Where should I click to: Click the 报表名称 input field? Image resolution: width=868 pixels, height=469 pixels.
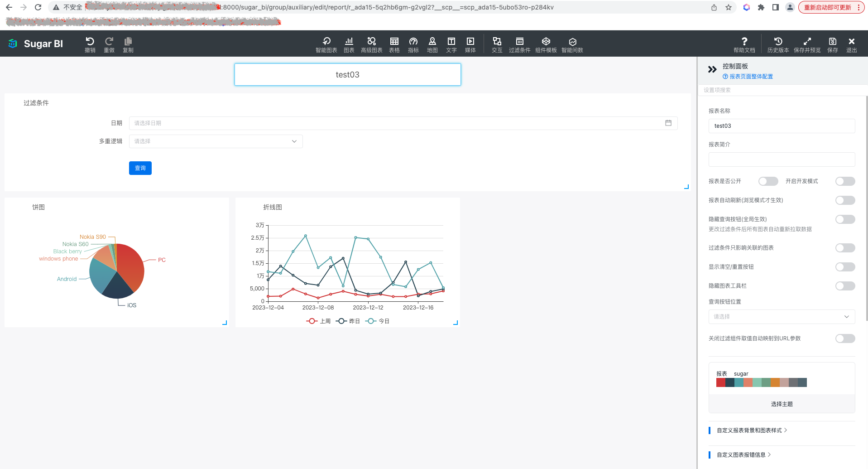pyautogui.click(x=782, y=126)
